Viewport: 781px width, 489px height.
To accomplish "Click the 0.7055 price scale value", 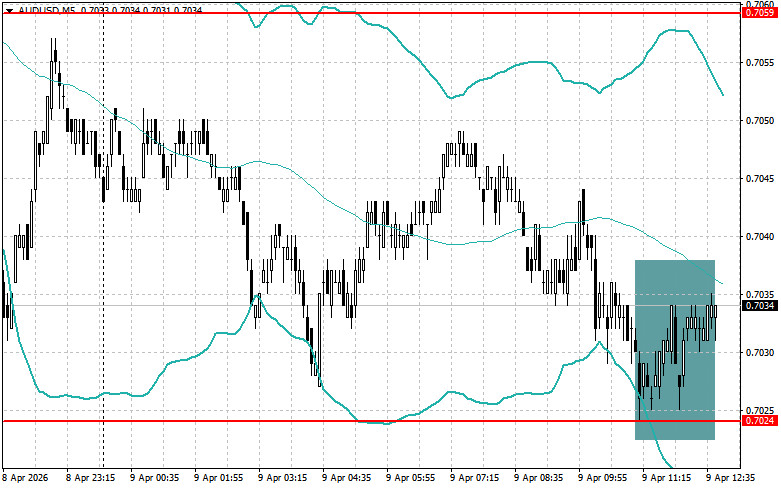I will point(760,63).
